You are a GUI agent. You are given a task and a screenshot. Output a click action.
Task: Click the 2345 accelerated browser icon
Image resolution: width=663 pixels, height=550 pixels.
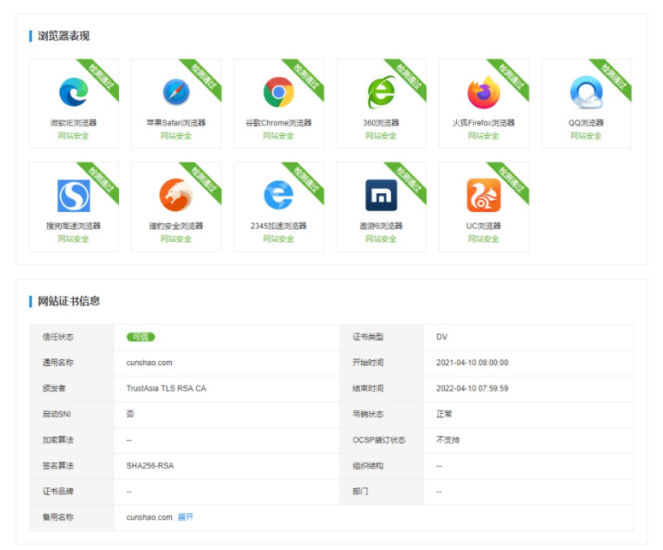coord(278,196)
